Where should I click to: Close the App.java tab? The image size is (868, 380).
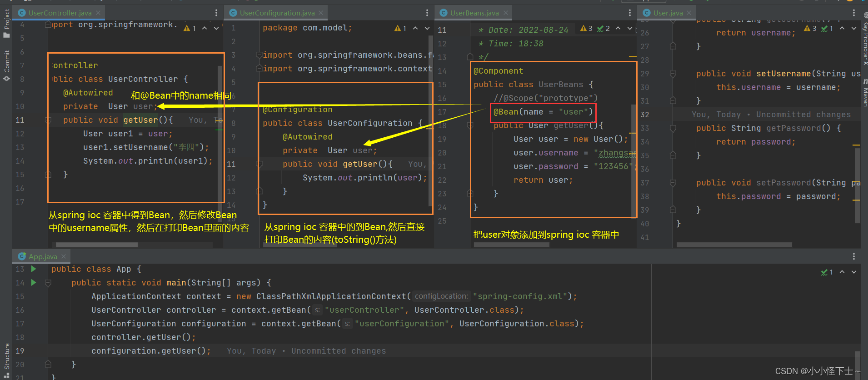coord(64,256)
